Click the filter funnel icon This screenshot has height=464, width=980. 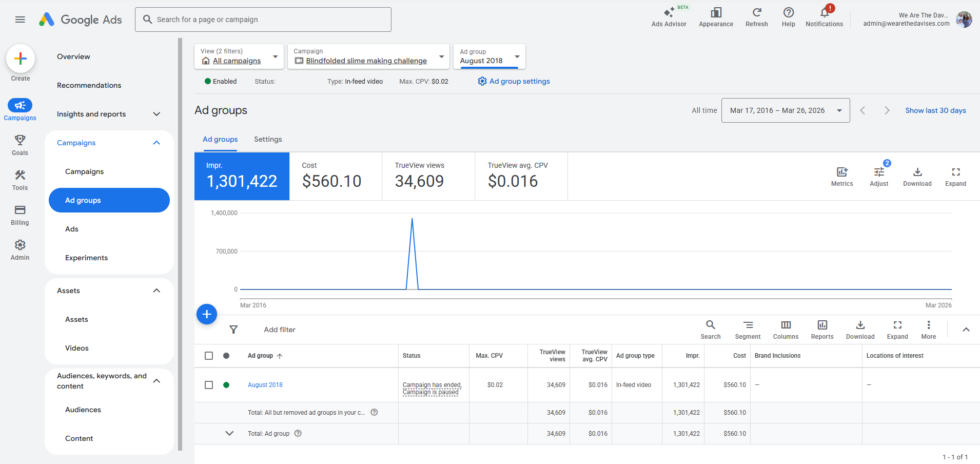[x=233, y=330]
